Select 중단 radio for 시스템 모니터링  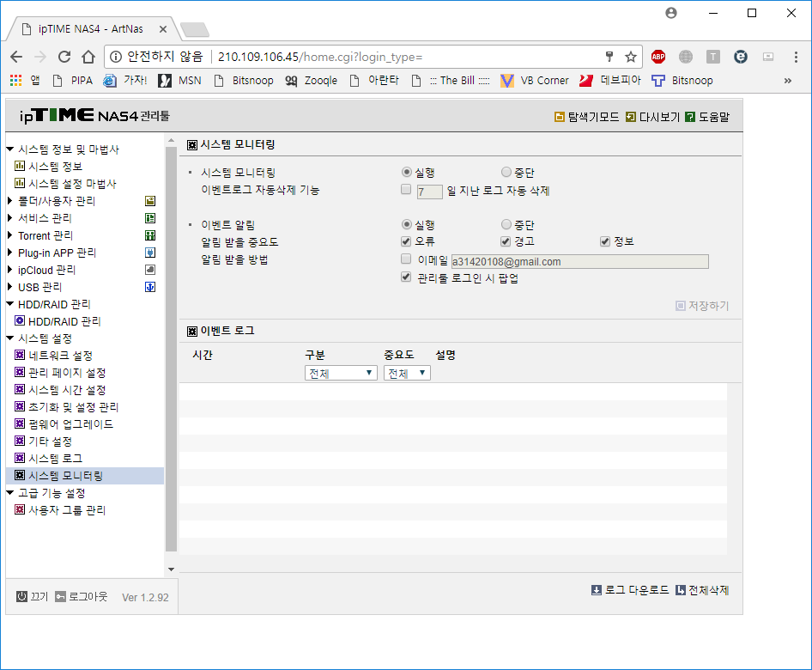[506, 172]
